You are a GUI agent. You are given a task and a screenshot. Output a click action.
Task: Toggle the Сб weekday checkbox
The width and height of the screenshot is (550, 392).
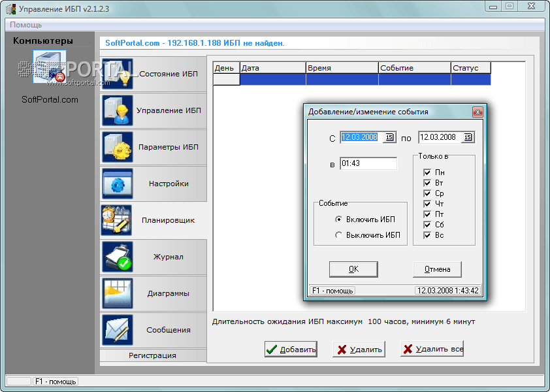click(427, 225)
